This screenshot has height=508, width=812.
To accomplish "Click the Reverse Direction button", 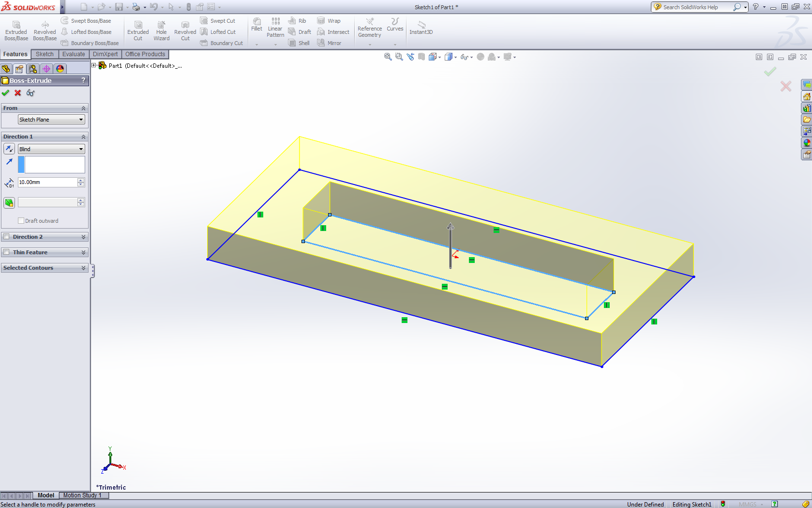I will (9, 149).
